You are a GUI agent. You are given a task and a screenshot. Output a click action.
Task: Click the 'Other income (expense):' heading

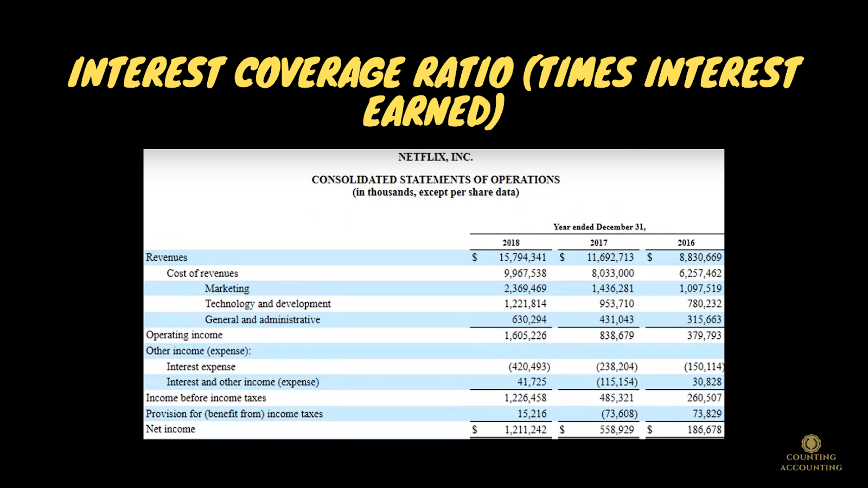coord(198,351)
